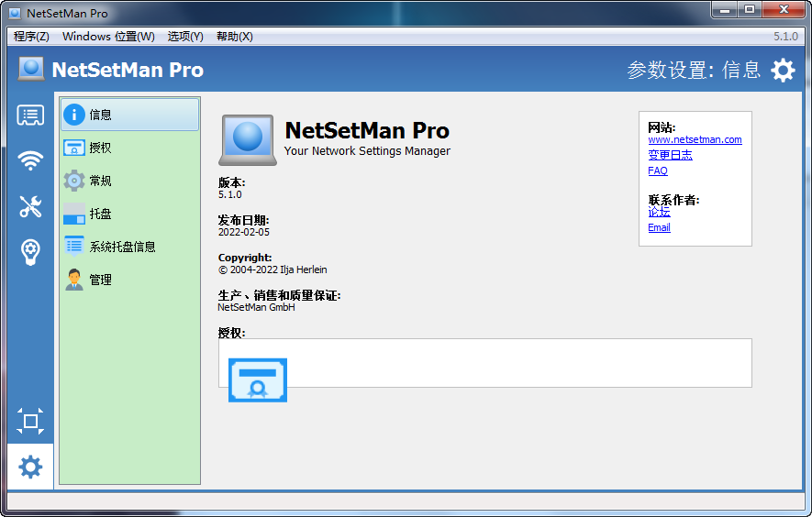
Task: Select the 授权 settings category
Action: pyautogui.click(x=130, y=148)
